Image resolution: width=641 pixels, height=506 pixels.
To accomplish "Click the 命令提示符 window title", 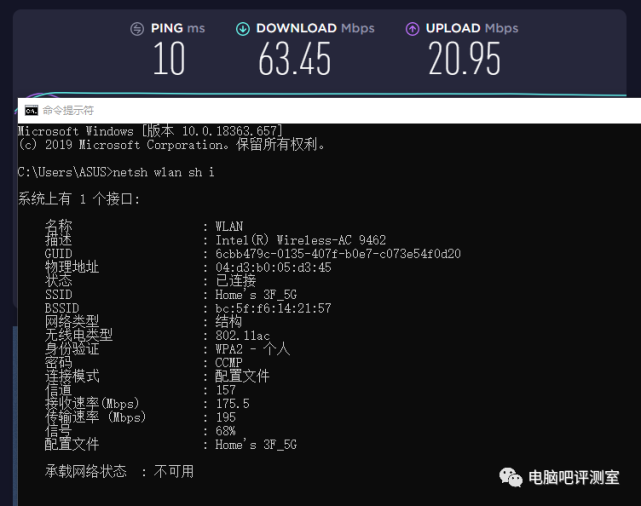I will tap(68, 110).
